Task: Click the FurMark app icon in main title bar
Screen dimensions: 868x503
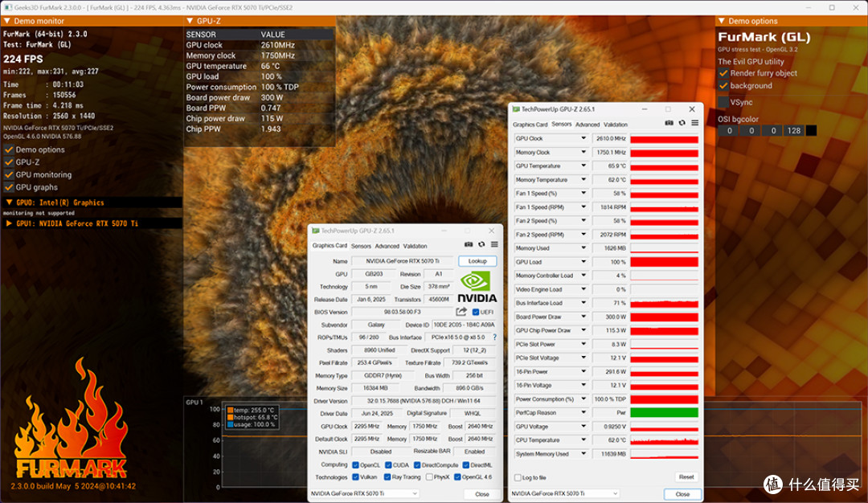Action: pyautogui.click(x=8, y=7)
